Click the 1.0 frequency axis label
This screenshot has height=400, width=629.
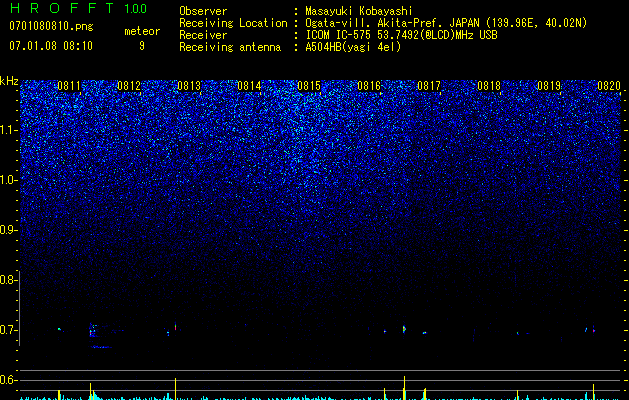7,180
